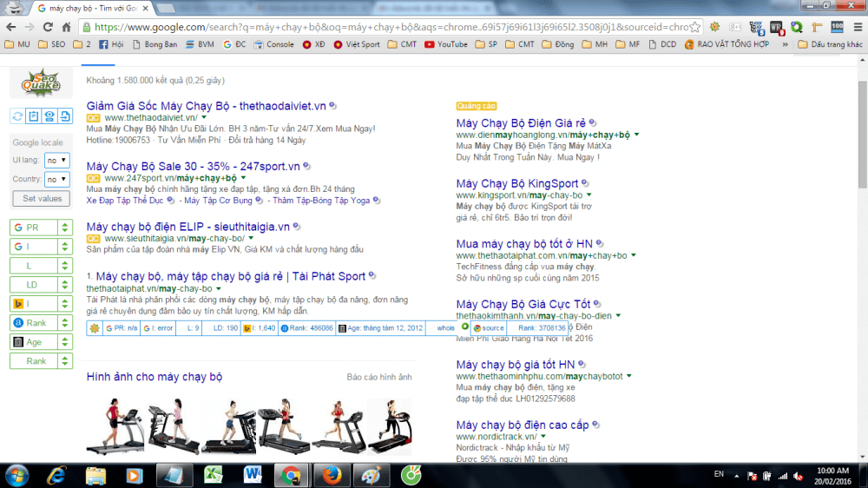Click the '100' extension icon in toolbar
The height and width of the screenshot is (488, 868).
click(837, 27)
